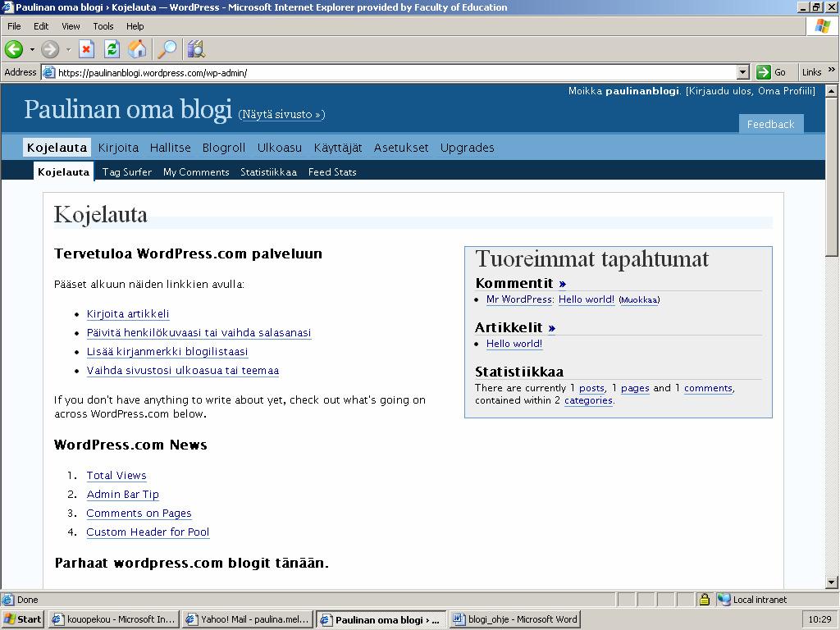
Task: Click the pages statistics link
Action: (x=635, y=388)
